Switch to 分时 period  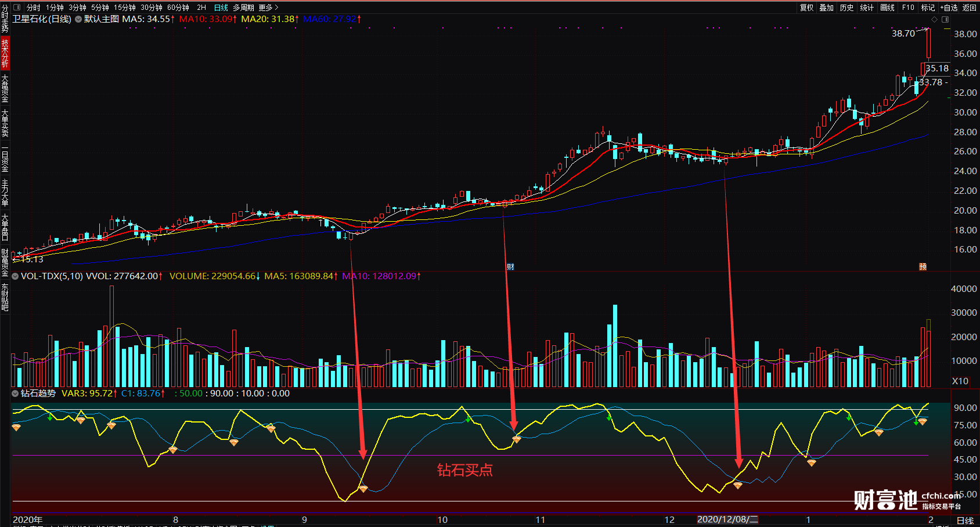[x=33, y=8]
